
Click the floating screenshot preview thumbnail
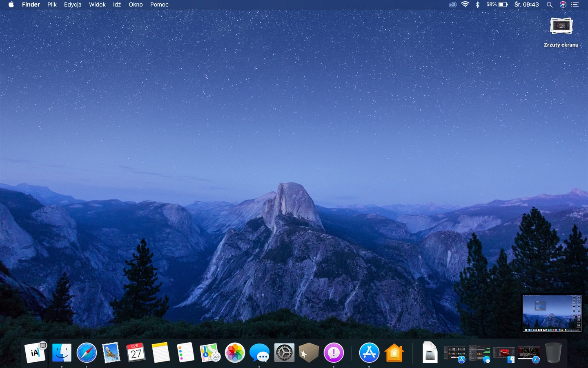point(552,313)
